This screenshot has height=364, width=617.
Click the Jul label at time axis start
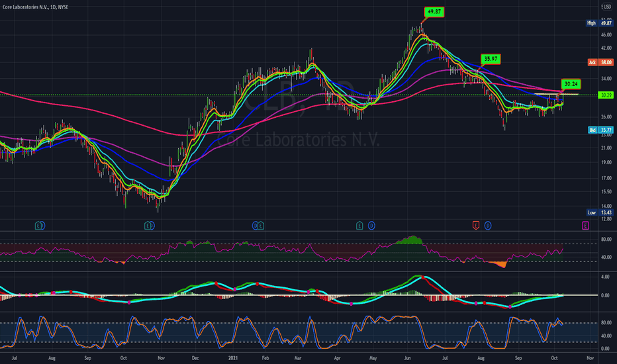(14, 358)
